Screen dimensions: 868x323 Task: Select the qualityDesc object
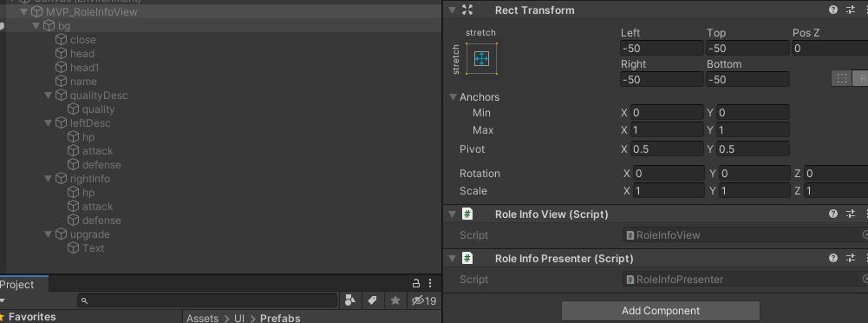coord(99,96)
